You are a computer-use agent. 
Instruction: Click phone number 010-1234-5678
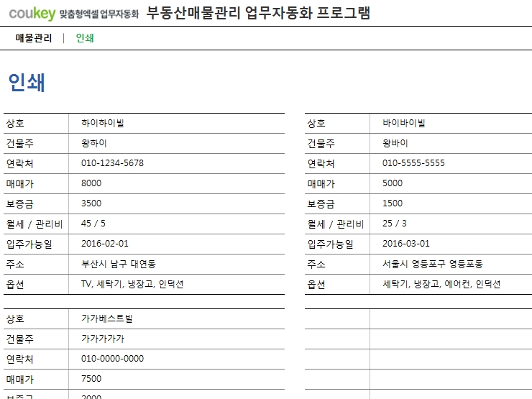(112, 163)
